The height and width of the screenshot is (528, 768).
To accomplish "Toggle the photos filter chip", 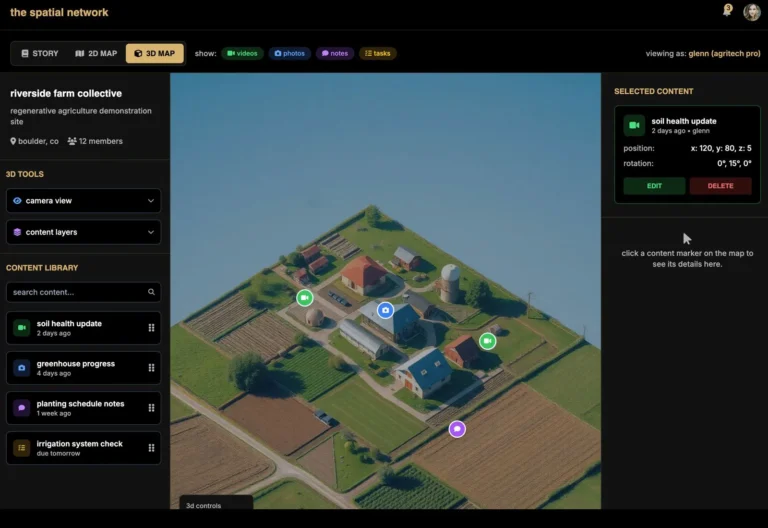I will tap(289, 53).
